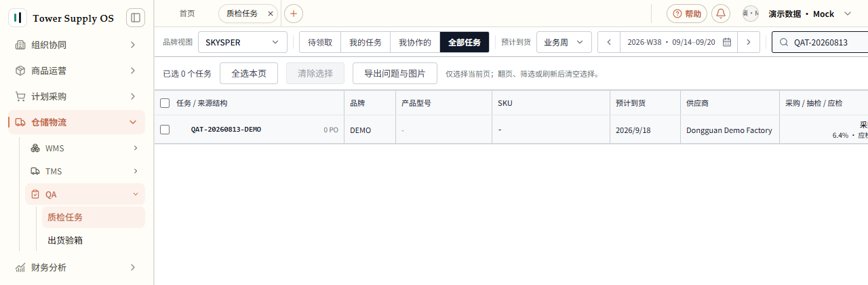Image resolution: width=868 pixels, height=285 pixels.
Task: Open the notifications bell
Action: 721,14
